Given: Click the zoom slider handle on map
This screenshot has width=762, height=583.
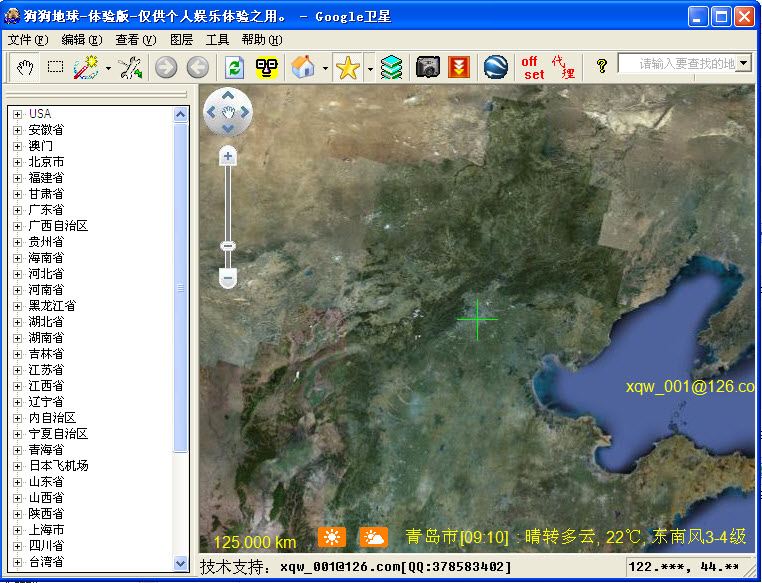Looking at the screenshot, I should click(x=228, y=246).
